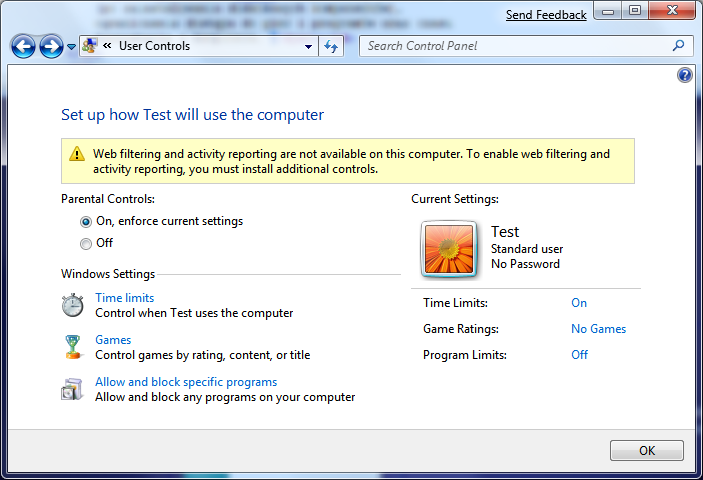The width and height of the screenshot is (703, 480).
Task: Open the Games settings link
Action: point(113,340)
